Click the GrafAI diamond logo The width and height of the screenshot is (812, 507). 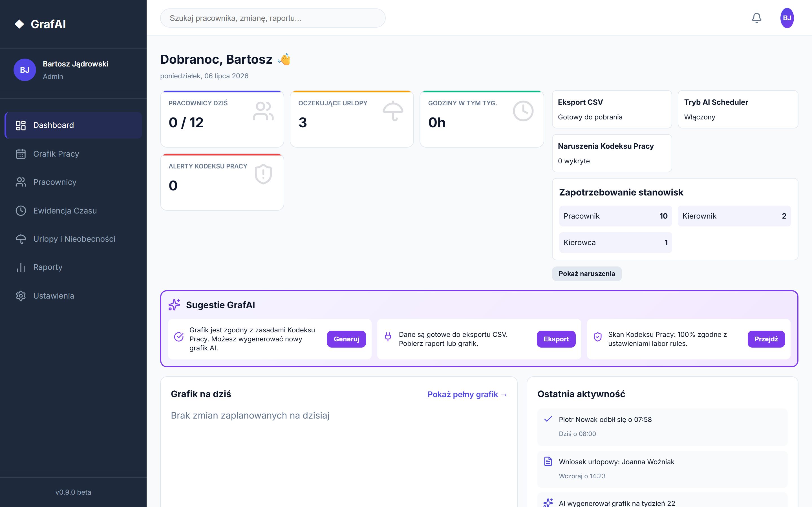point(19,24)
